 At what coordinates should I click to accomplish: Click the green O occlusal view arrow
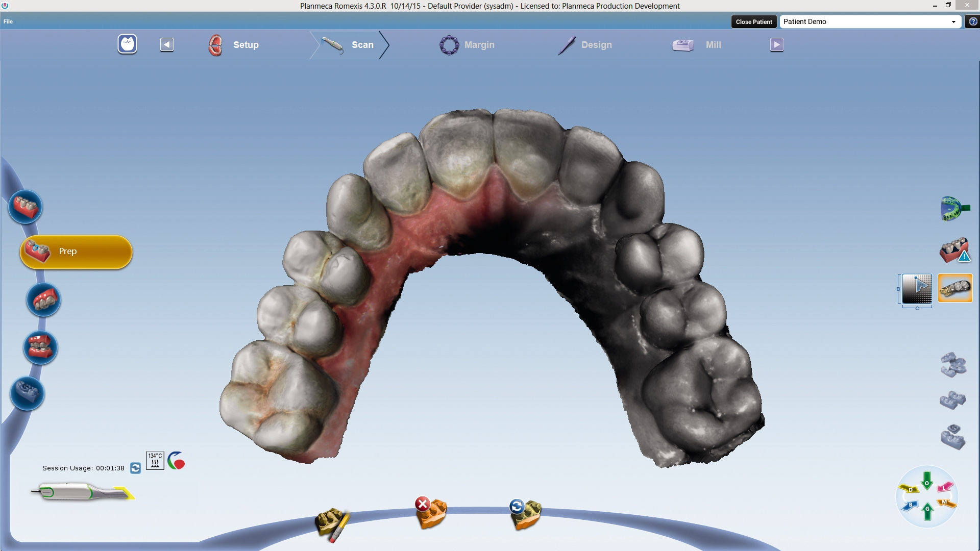tap(927, 481)
